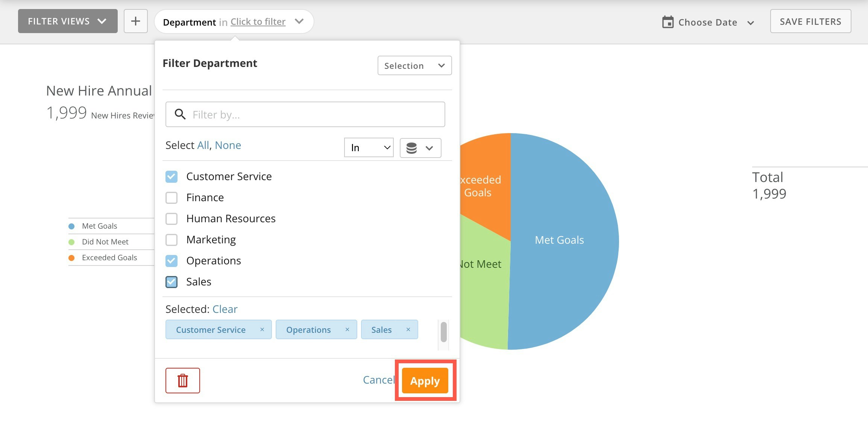Remove the Customer Service tag with its x
The width and height of the screenshot is (868, 446).
click(x=262, y=329)
